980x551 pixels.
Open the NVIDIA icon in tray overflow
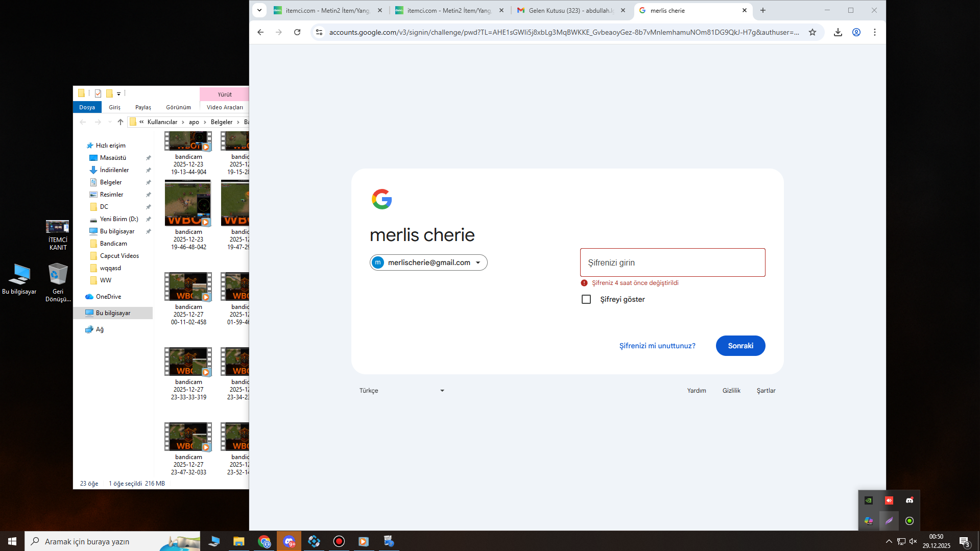pyautogui.click(x=869, y=500)
